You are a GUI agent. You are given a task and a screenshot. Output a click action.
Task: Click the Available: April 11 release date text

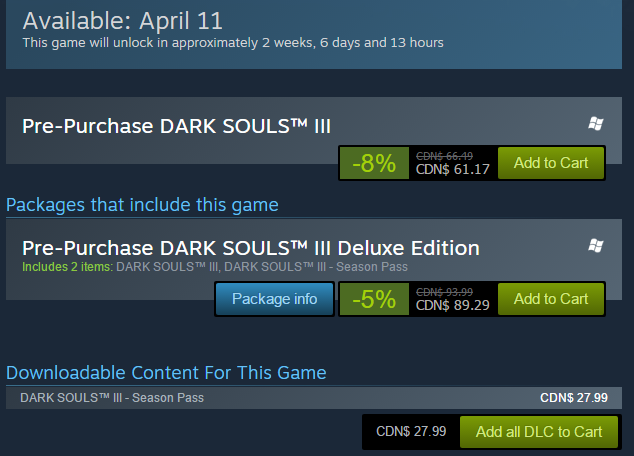coord(123,19)
